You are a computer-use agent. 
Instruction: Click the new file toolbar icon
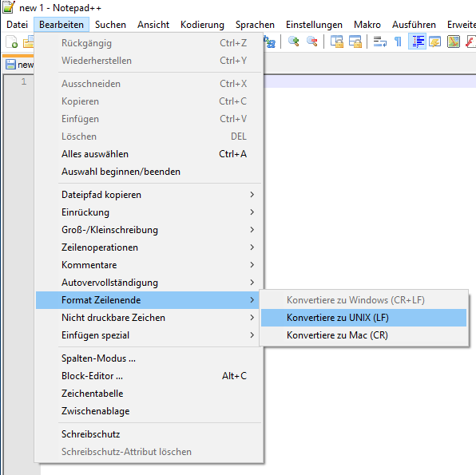coord(11,42)
